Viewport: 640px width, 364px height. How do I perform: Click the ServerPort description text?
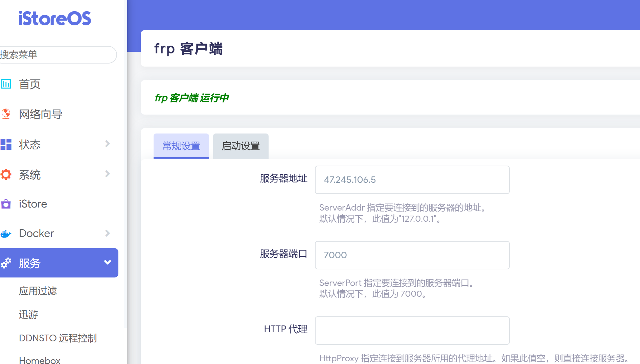(397, 288)
